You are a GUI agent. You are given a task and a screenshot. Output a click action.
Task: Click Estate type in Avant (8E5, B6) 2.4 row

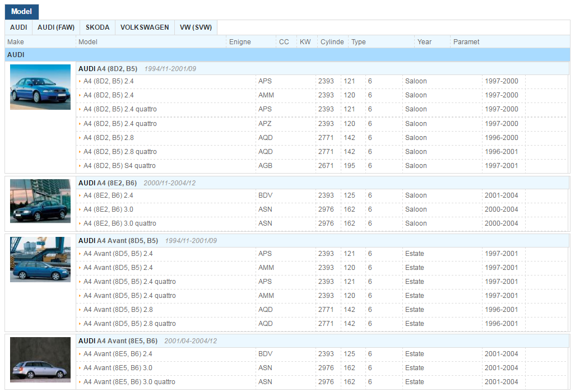pos(414,353)
